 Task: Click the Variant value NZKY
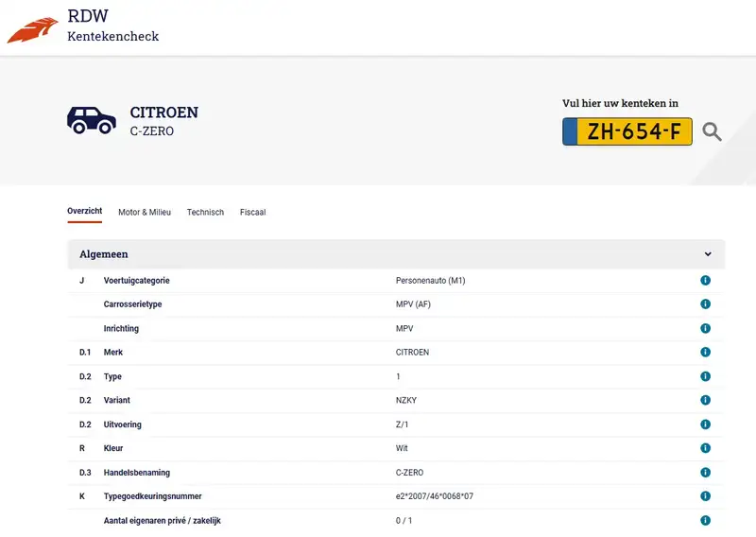(406, 400)
